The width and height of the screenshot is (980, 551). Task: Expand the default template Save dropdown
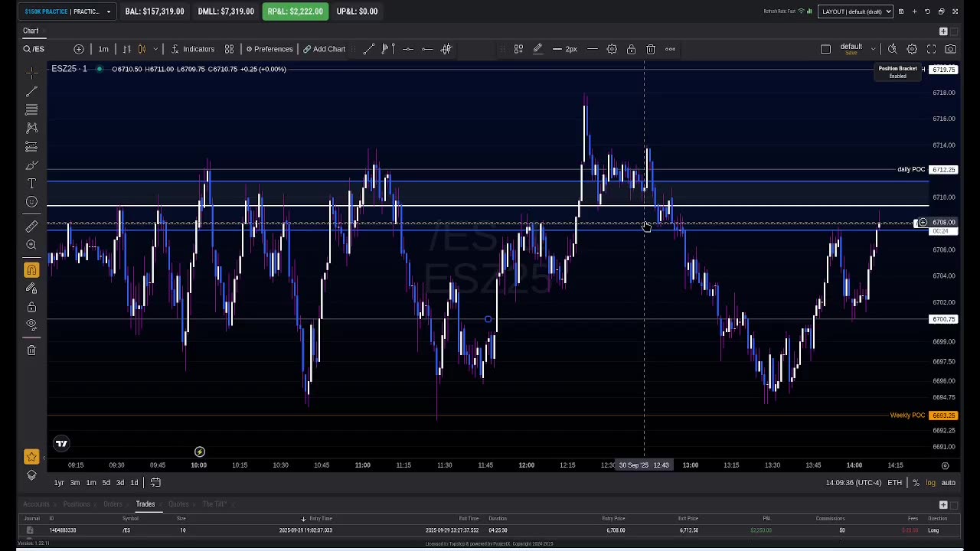[873, 49]
